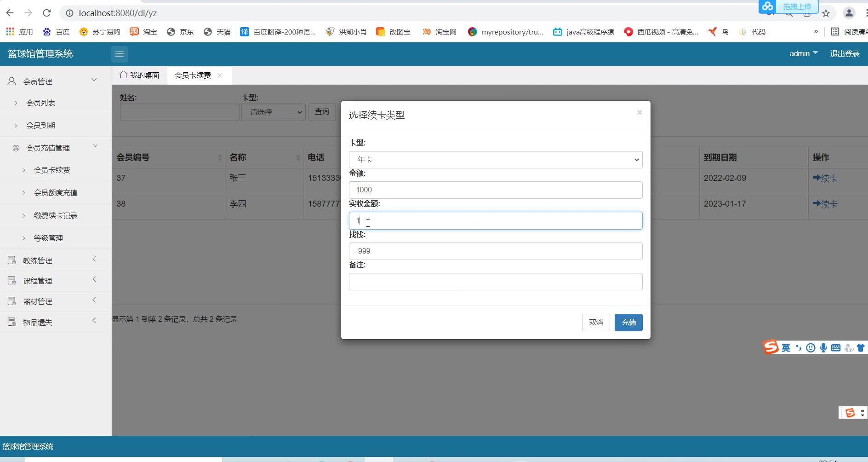Open the 卡型 dropdown showing 年卡
868x462 pixels.
pos(495,160)
